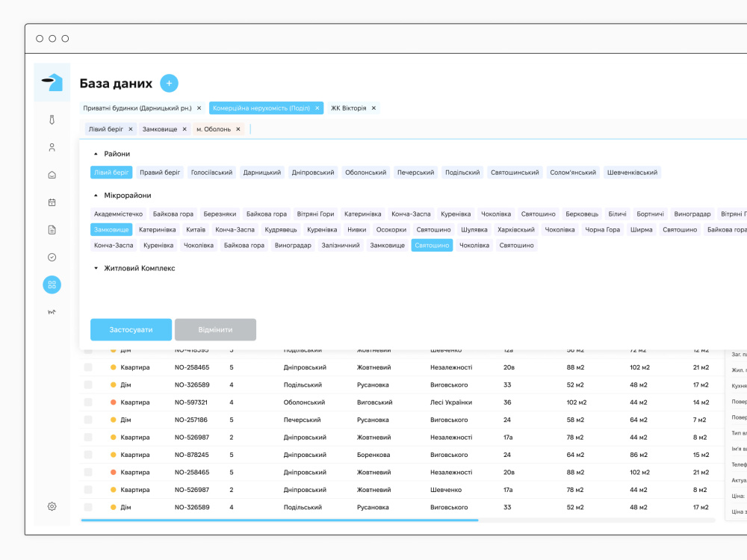This screenshot has height=560, width=747.
Task: Collapse the Мікрорайони section
Action: 96,195
